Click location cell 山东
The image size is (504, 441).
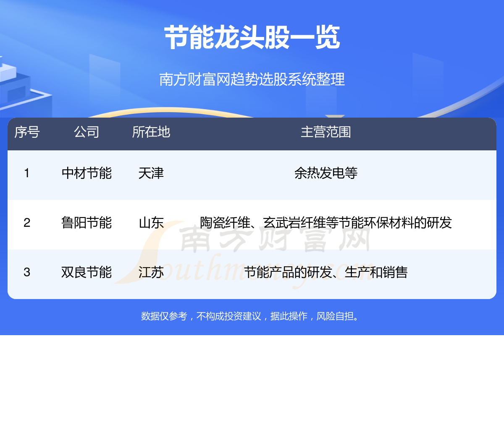click(x=151, y=223)
